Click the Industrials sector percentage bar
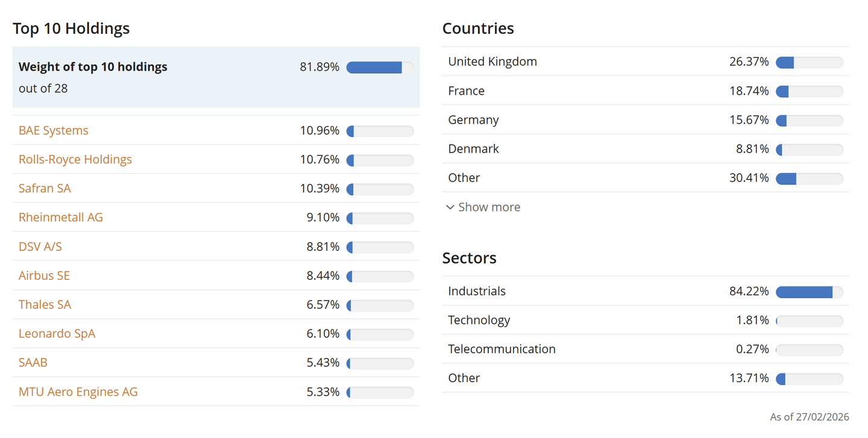 point(809,292)
